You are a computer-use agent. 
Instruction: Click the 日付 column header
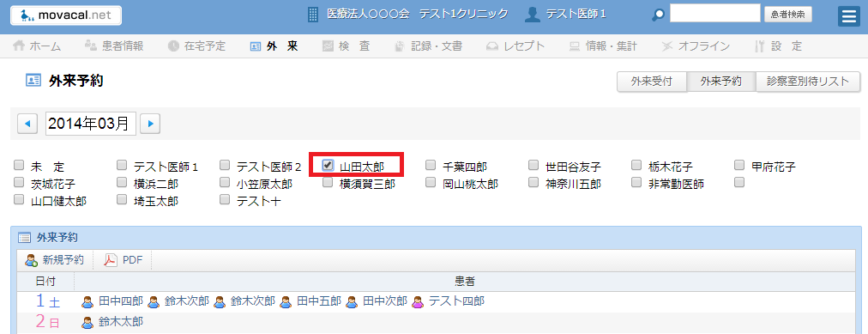pyautogui.click(x=46, y=282)
